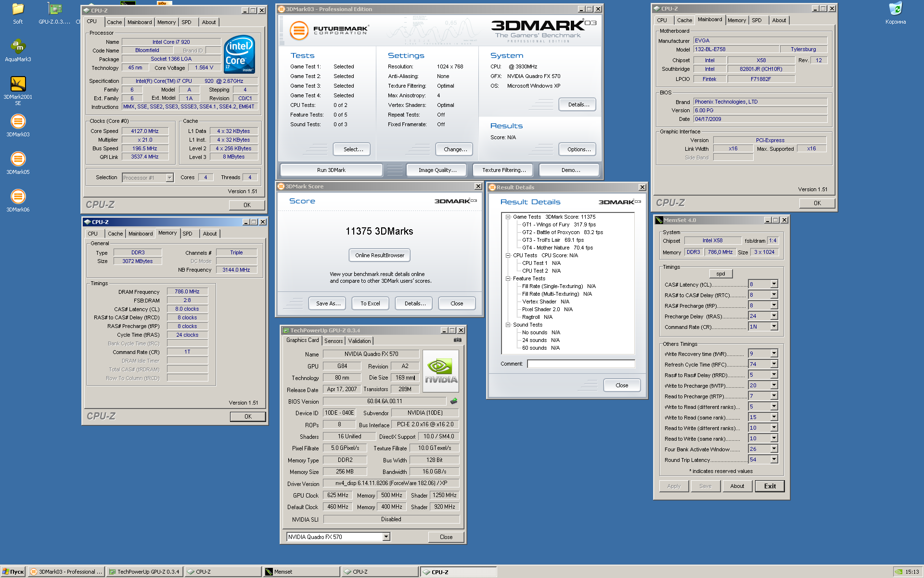924x578 pixels.
Task: Click Intel Core i7 logo in CPU-Z
Action: [x=240, y=54]
